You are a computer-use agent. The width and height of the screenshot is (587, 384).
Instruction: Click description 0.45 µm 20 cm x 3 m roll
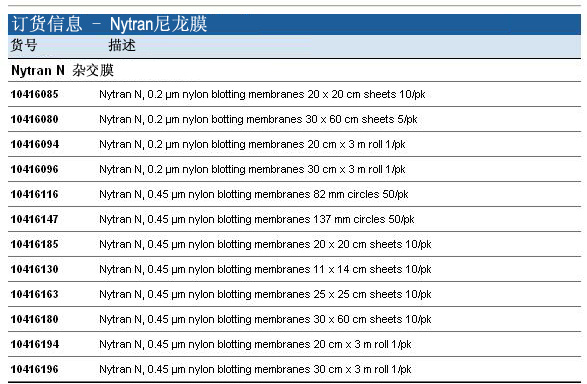[255, 344]
